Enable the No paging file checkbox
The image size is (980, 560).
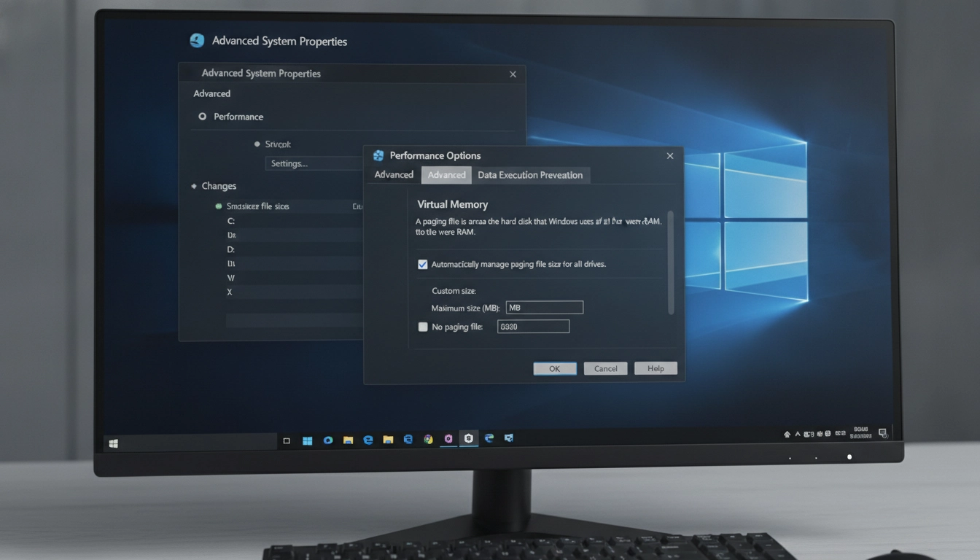(x=422, y=327)
